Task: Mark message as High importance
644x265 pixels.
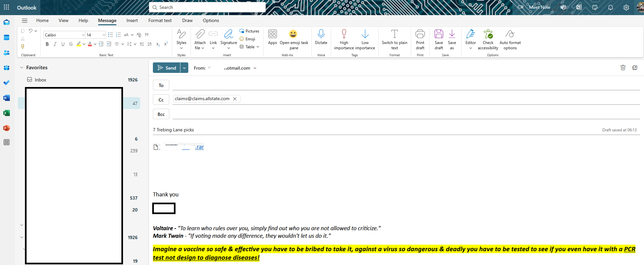Action: point(344,39)
